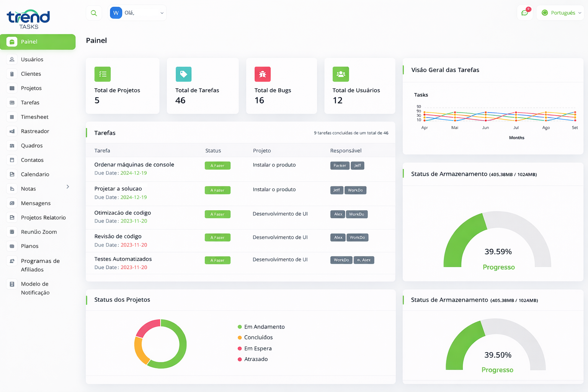
Task: Open the chat messages notification icon
Action: (x=524, y=13)
